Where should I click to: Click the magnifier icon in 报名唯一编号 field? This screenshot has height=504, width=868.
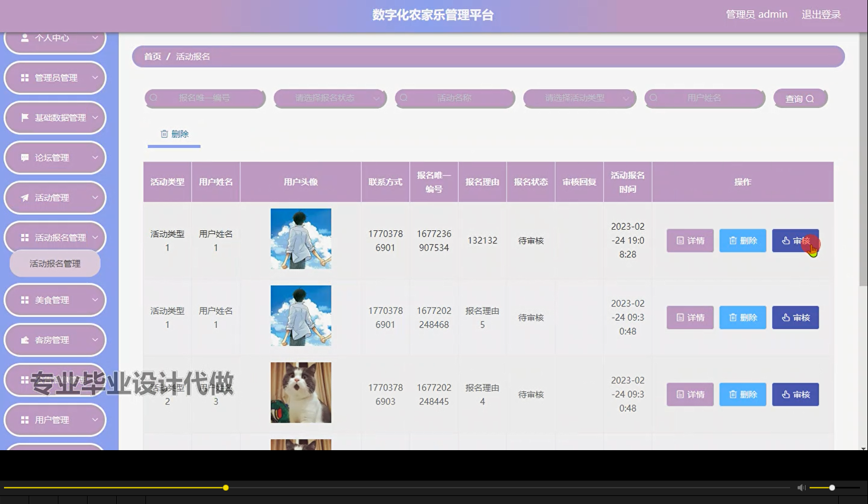pyautogui.click(x=153, y=98)
